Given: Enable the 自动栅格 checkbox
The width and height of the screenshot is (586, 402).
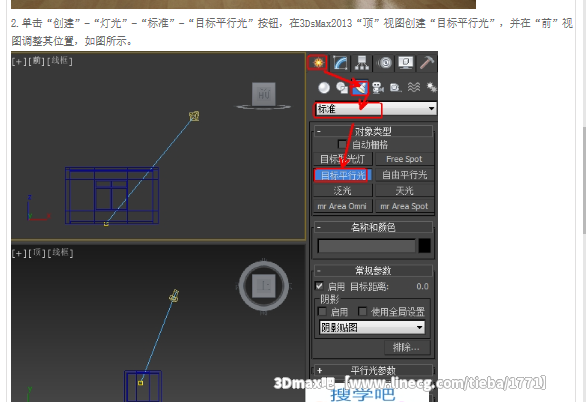Looking at the screenshot, I should click(342, 144).
